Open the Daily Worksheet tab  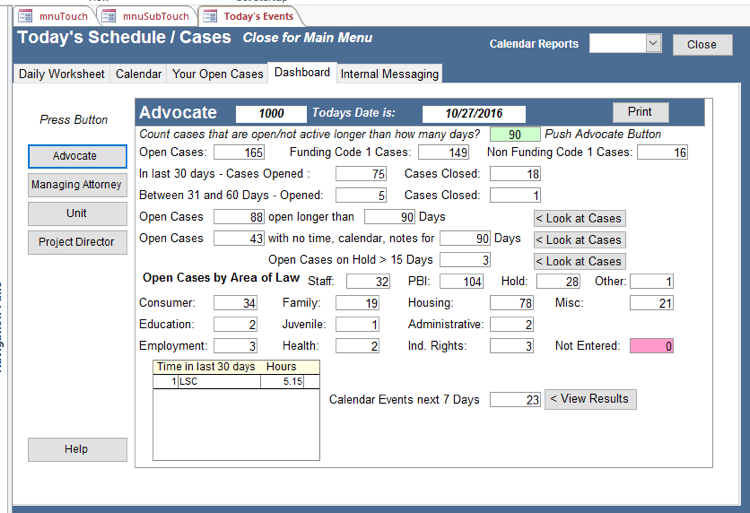click(x=61, y=74)
